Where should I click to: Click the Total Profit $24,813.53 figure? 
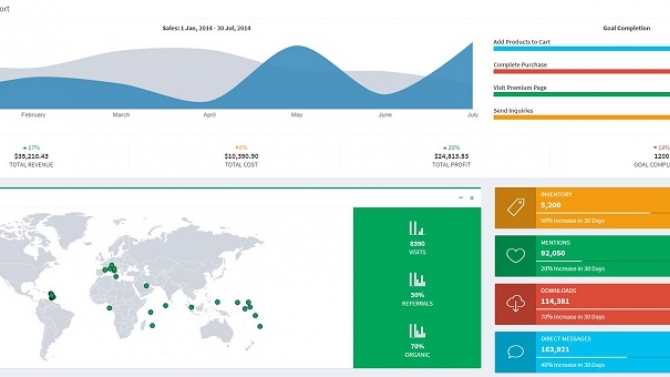tap(451, 156)
